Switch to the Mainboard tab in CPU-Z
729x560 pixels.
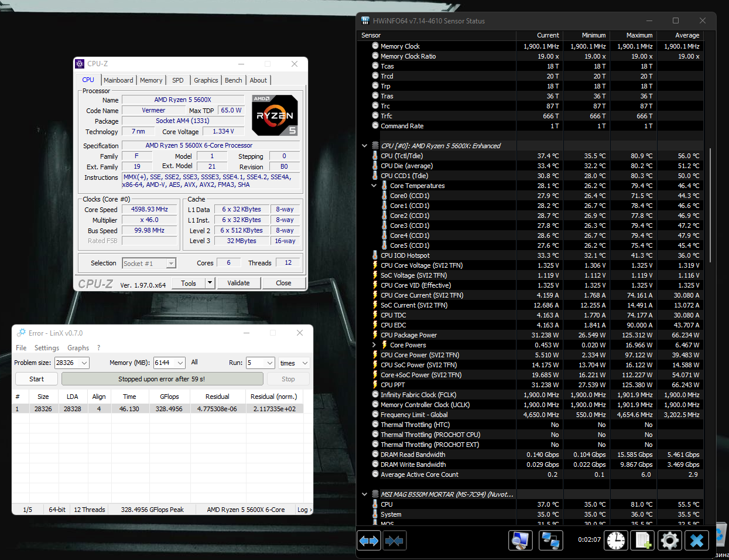pos(118,80)
